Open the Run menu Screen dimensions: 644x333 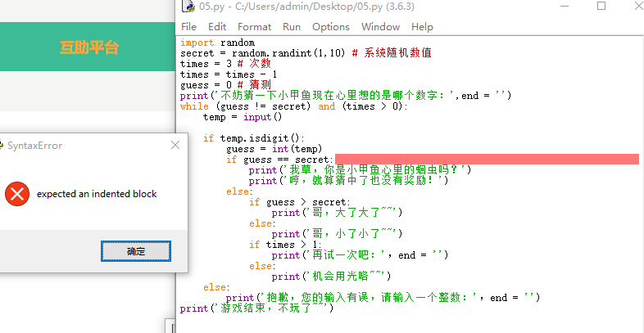292,26
